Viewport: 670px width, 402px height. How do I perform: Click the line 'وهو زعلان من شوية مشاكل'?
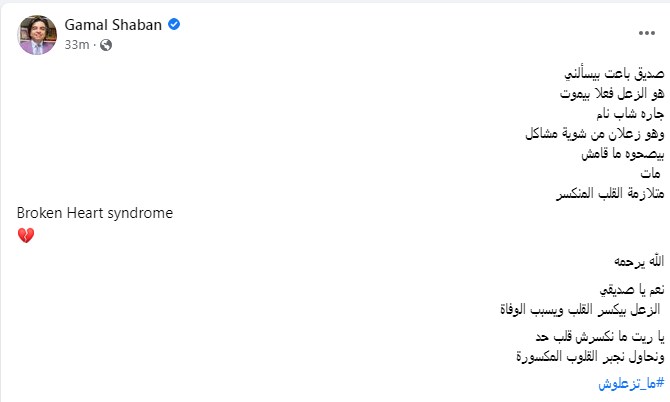pos(594,134)
